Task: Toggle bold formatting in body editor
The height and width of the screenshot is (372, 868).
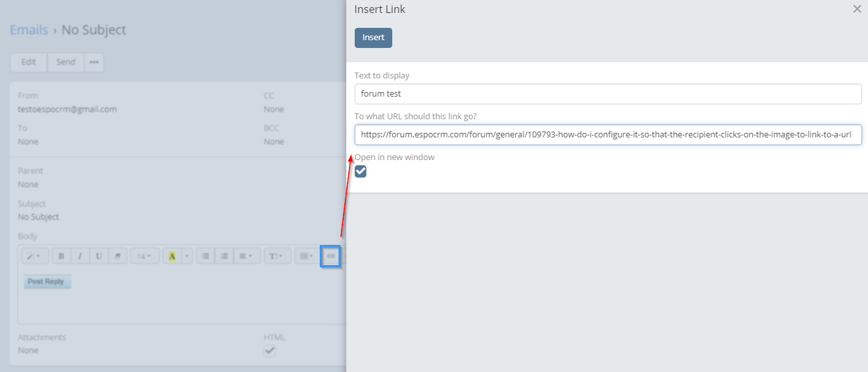Action: [61, 256]
